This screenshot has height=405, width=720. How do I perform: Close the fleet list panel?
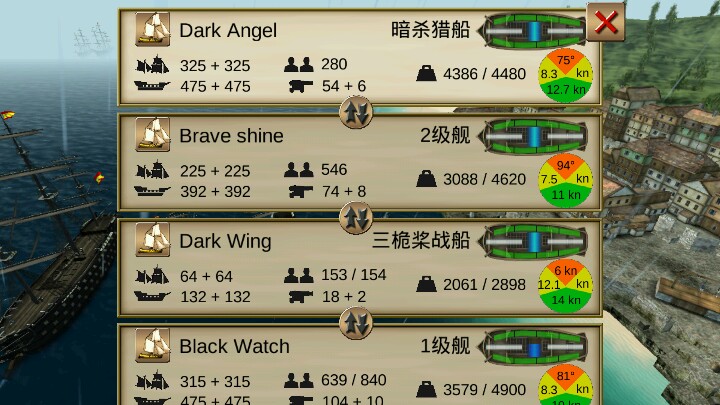(x=606, y=22)
